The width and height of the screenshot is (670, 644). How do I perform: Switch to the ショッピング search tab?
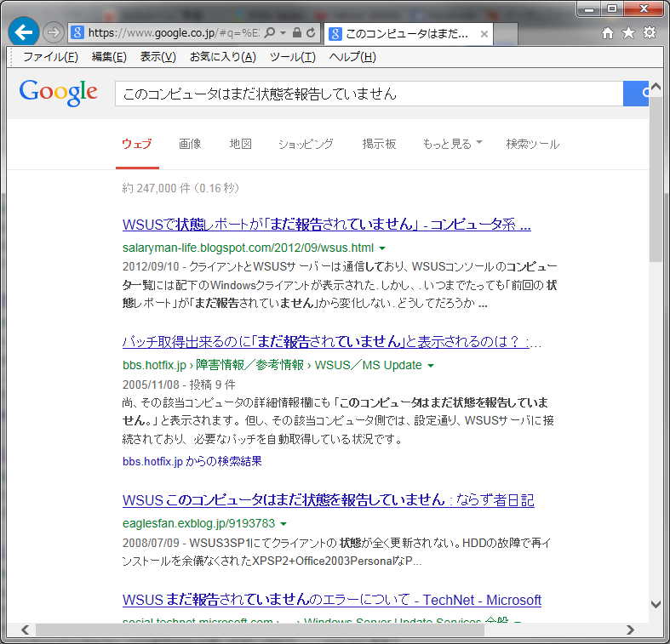pos(306,144)
